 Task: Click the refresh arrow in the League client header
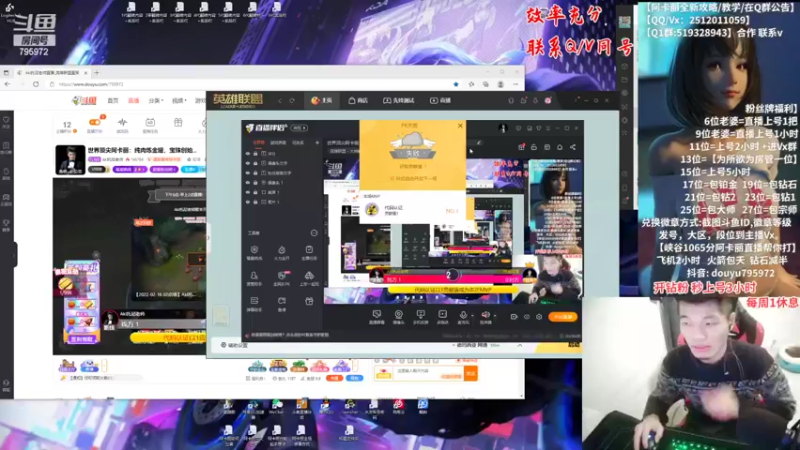click(292, 101)
